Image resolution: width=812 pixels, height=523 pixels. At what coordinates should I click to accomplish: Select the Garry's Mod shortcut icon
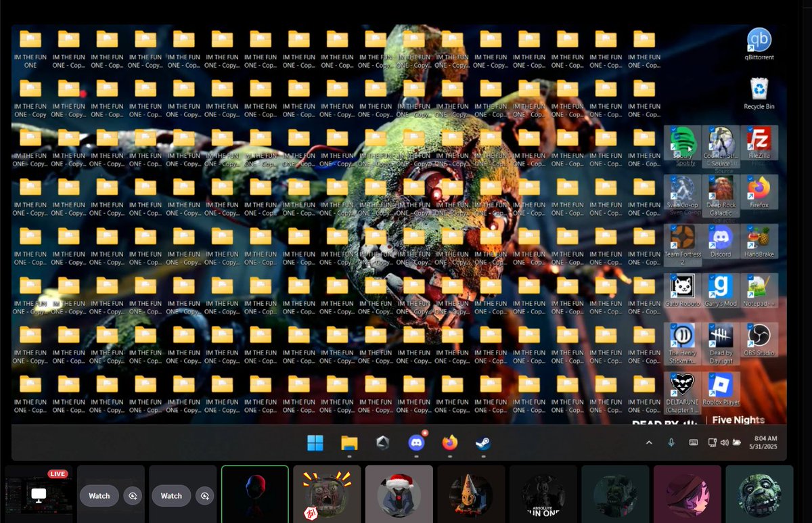[x=721, y=291]
